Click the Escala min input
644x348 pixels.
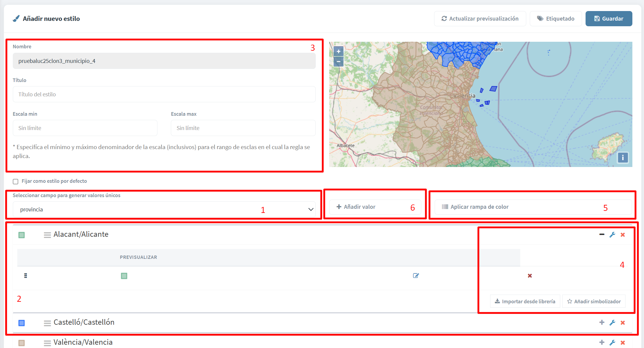point(85,128)
